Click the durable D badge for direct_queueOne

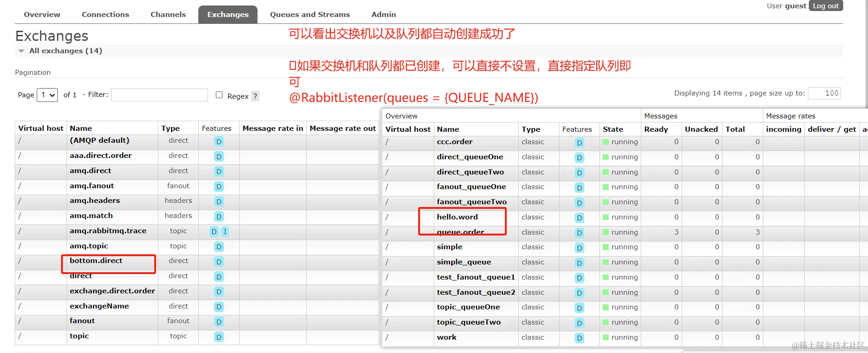(579, 158)
